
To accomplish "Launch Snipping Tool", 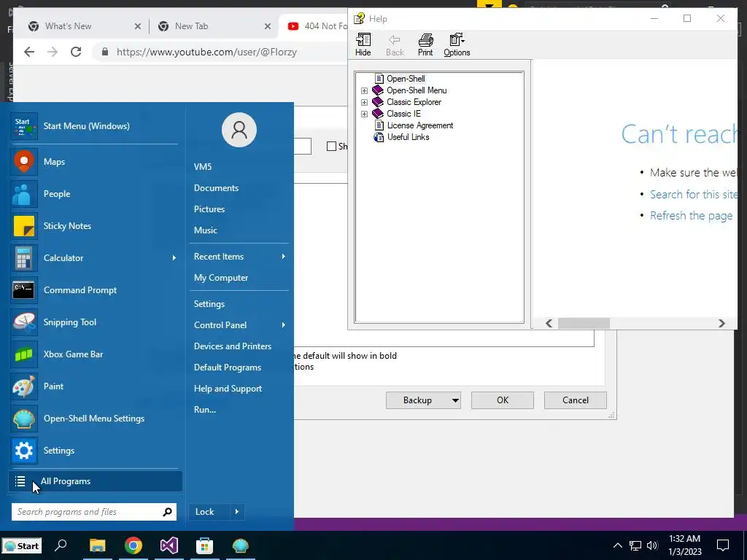I will 94,322.
